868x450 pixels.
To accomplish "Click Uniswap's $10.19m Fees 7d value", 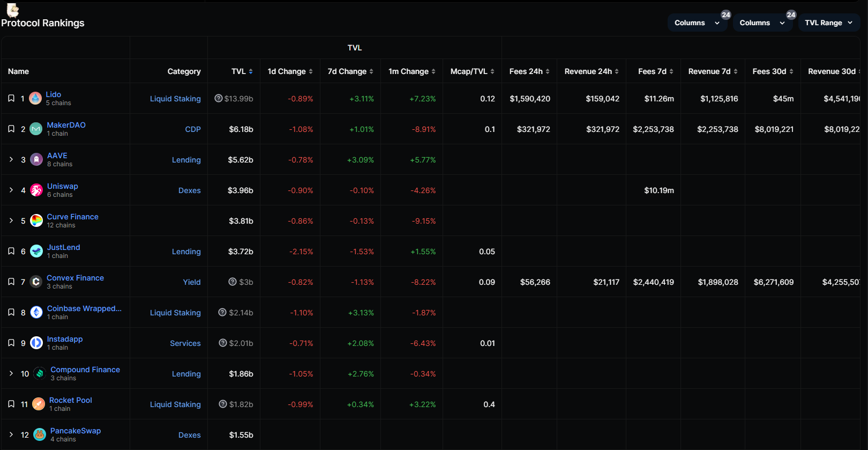I will click(659, 190).
